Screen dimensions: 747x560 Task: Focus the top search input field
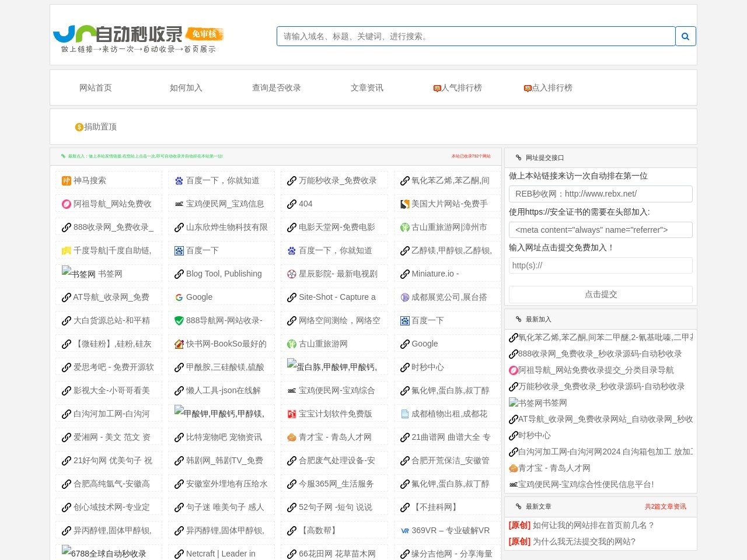click(x=476, y=36)
